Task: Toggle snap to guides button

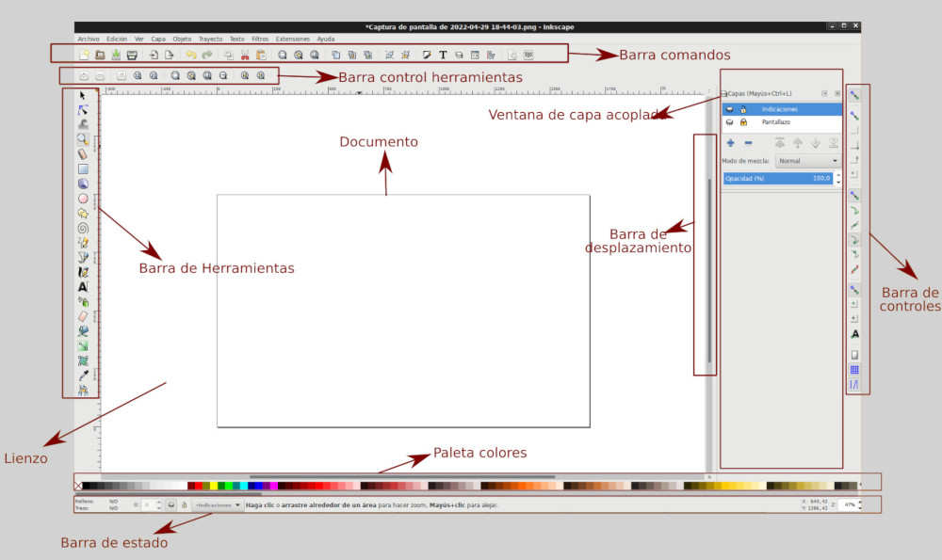Action: click(854, 385)
